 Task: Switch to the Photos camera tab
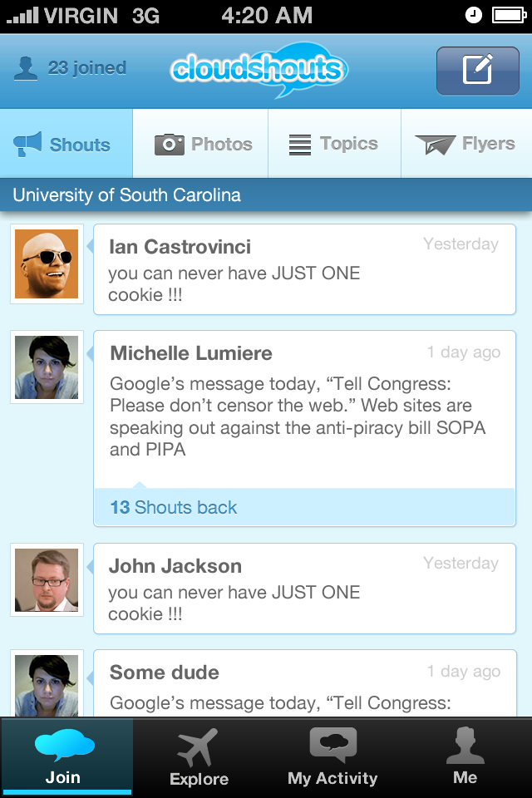[x=203, y=145]
